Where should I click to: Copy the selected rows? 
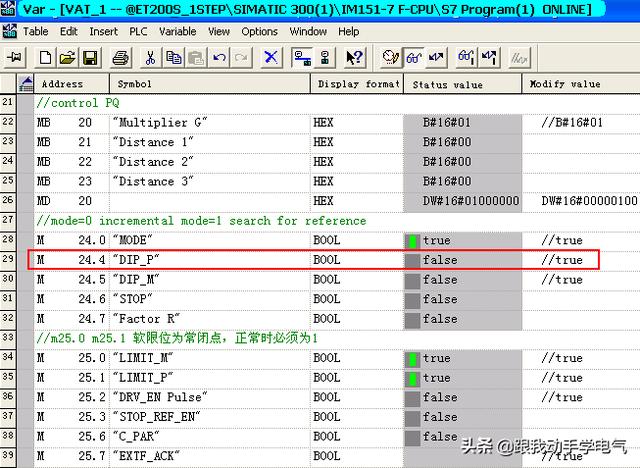pyautogui.click(x=173, y=58)
